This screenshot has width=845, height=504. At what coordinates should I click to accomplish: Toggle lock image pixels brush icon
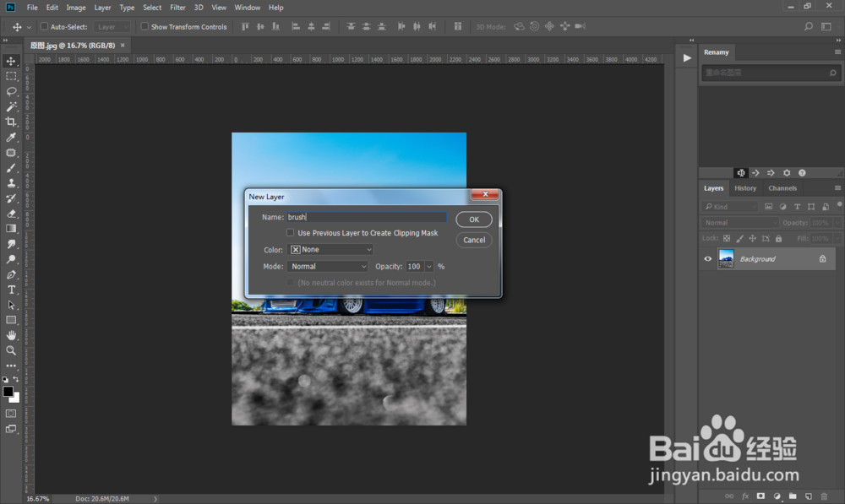click(739, 238)
